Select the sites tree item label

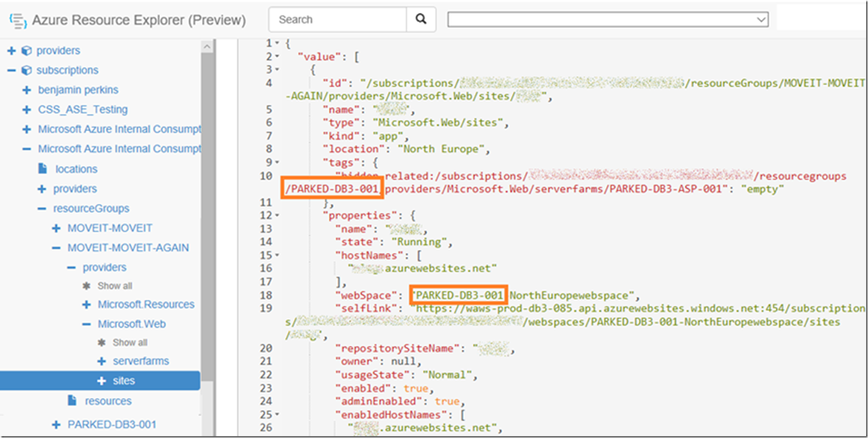(124, 380)
